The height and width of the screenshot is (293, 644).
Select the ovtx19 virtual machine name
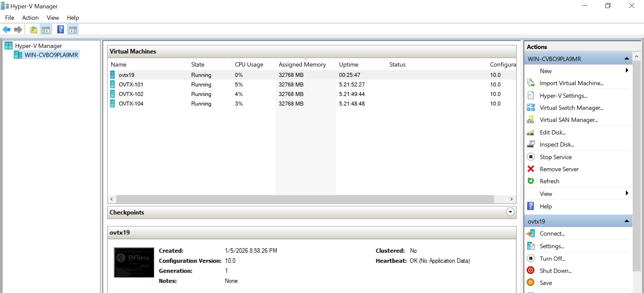pyautogui.click(x=126, y=75)
